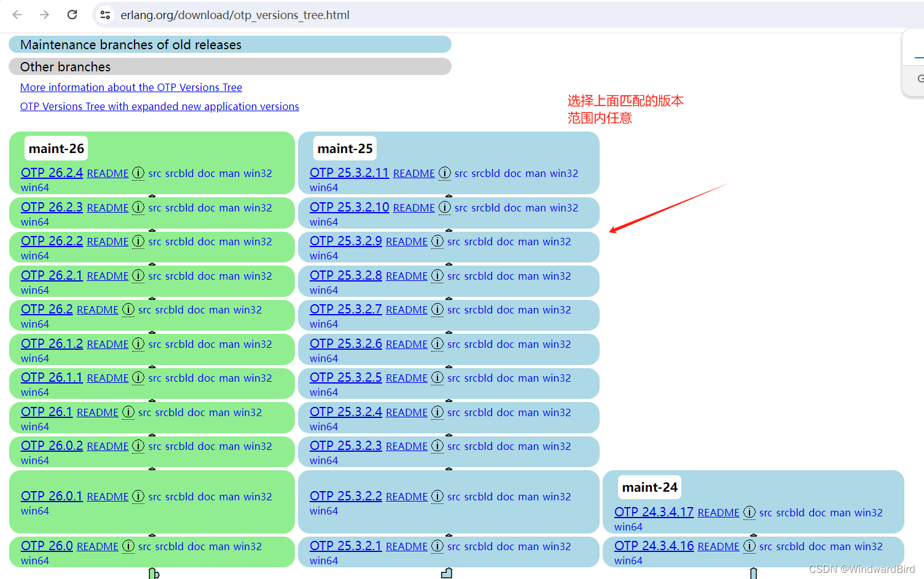The width and height of the screenshot is (924, 579).
Task: Click the browser forward arrow
Action: click(44, 15)
